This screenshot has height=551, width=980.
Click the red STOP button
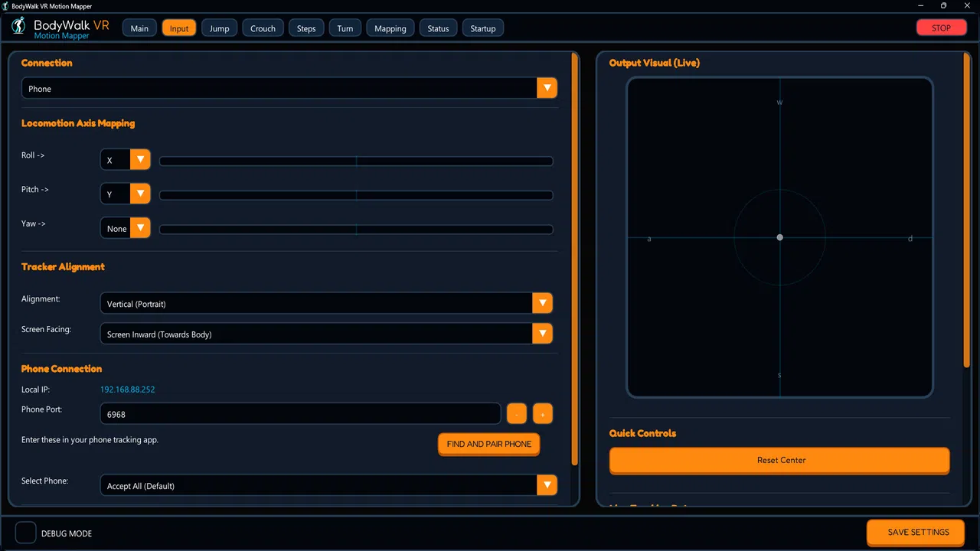pyautogui.click(x=941, y=28)
